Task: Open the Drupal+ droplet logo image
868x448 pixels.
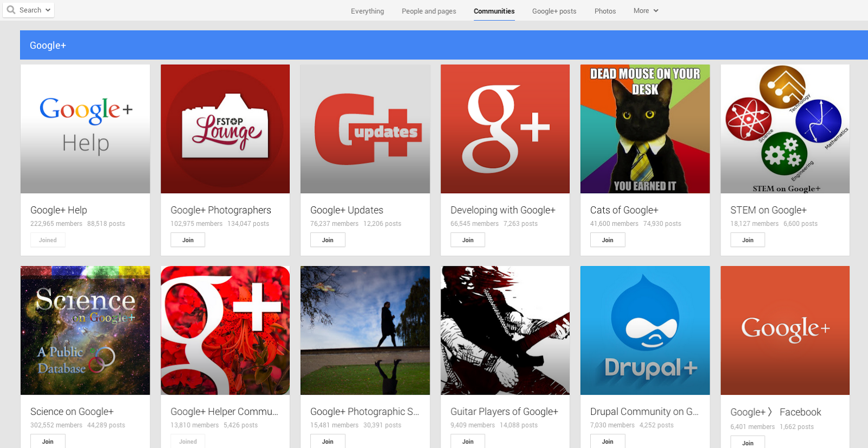Action: tap(645, 330)
